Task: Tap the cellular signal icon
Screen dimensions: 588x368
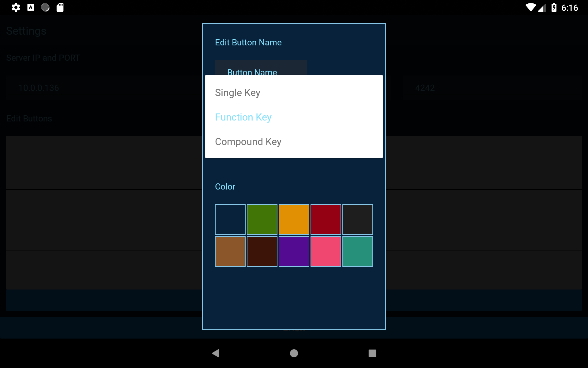Action: [542, 7]
